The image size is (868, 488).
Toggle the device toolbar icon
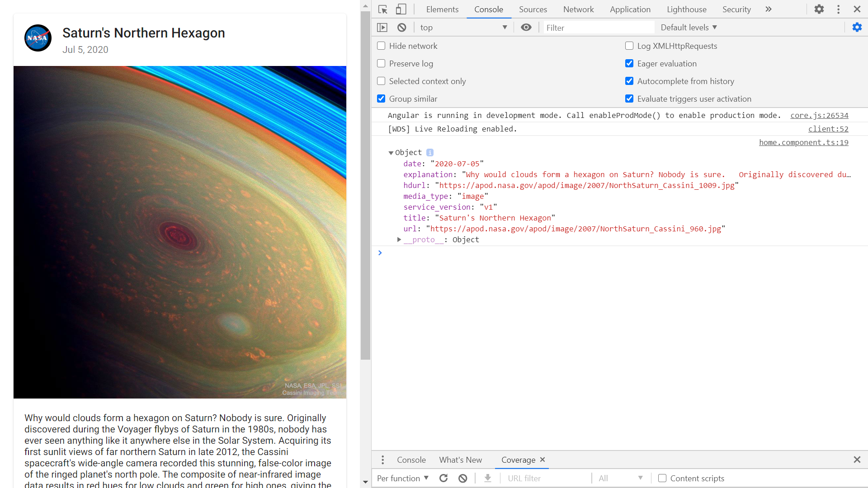[401, 9]
